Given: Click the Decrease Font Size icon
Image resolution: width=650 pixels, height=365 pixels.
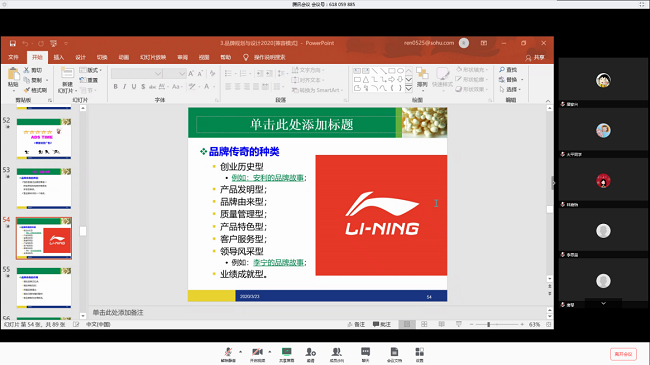Looking at the screenshot, I should pos(200,74).
